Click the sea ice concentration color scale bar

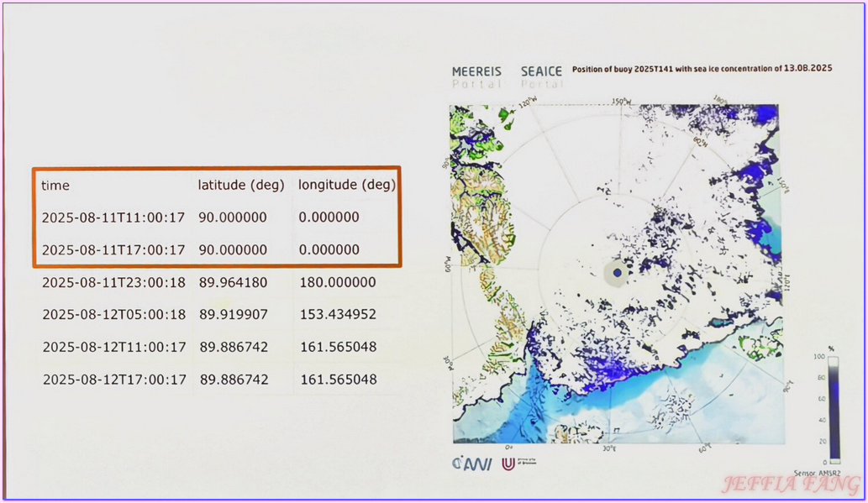(x=834, y=408)
